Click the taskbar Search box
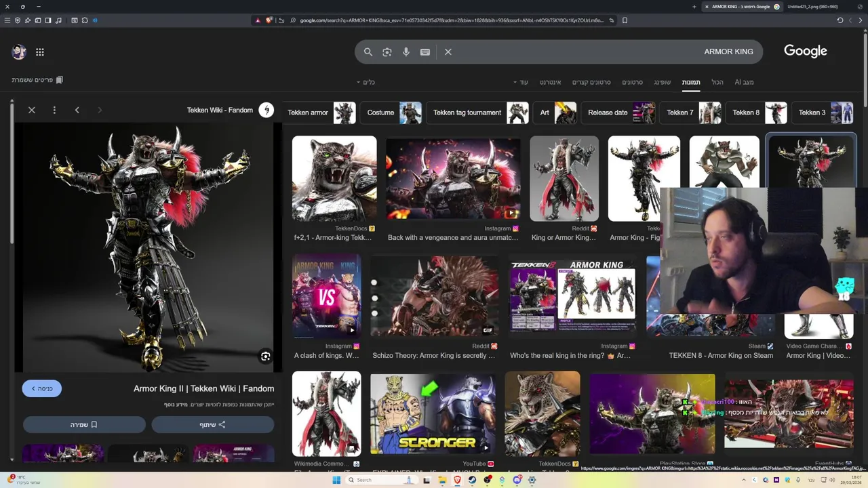 click(x=382, y=480)
